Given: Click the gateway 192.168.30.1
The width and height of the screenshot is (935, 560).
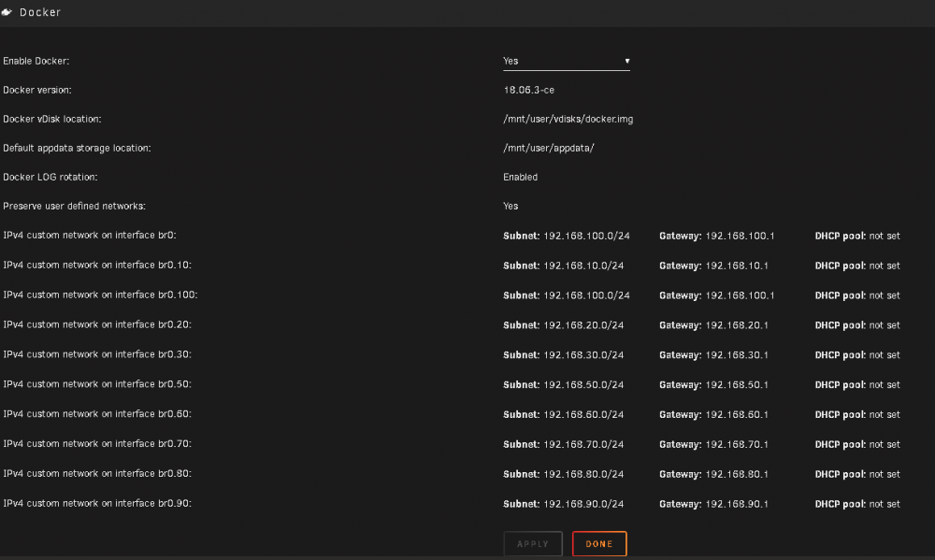Looking at the screenshot, I should (x=737, y=355).
